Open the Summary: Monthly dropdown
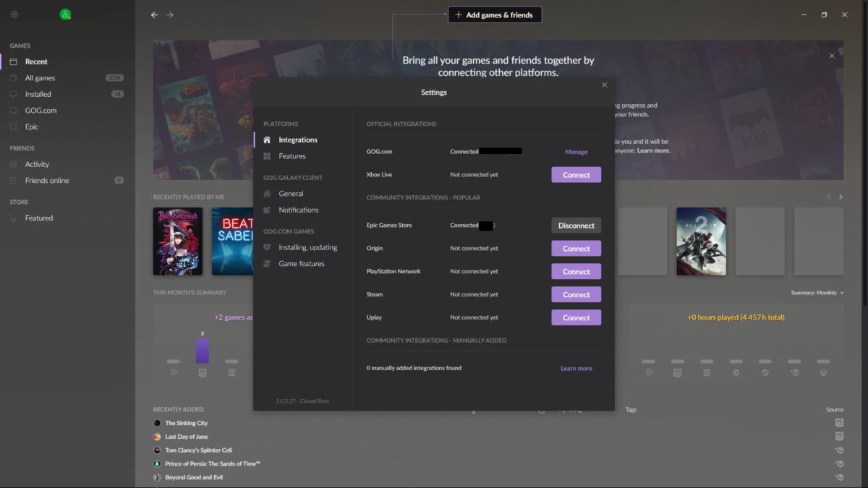The image size is (868, 488). pyautogui.click(x=817, y=293)
